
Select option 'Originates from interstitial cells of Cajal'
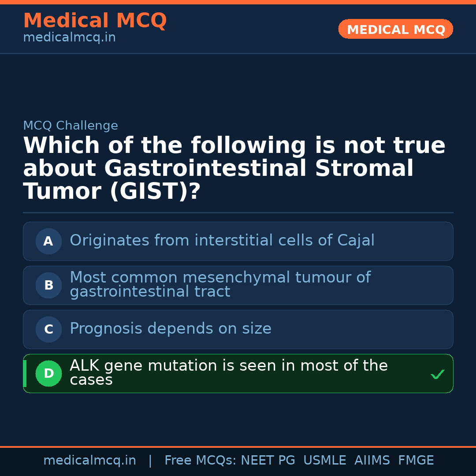(x=222, y=241)
